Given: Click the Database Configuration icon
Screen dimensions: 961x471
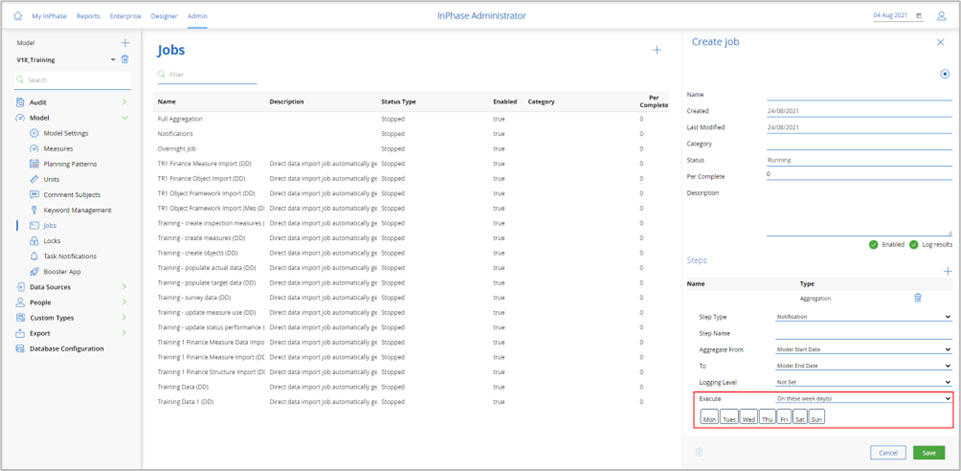Looking at the screenshot, I should [x=20, y=349].
